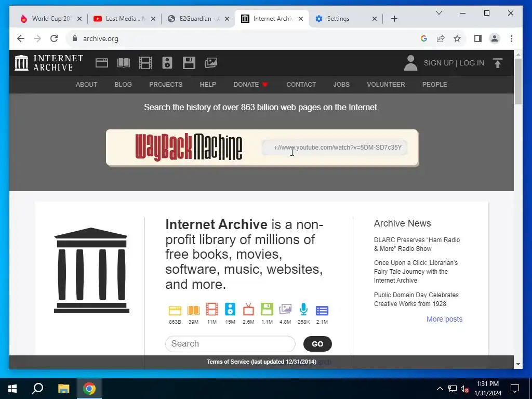532x399 pixels.
Task: Open the BLOG menu item
Action: pyautogui.click(x=123, y=85)
